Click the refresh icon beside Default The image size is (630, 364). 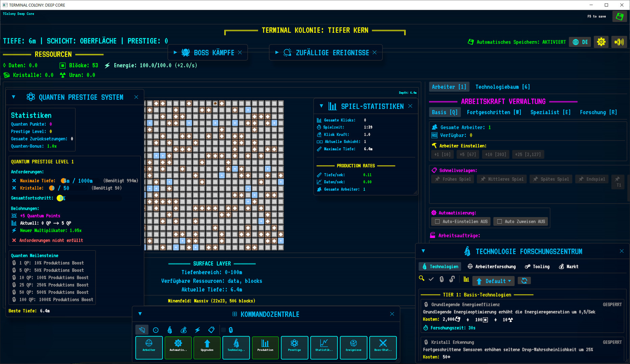[524, 281]
